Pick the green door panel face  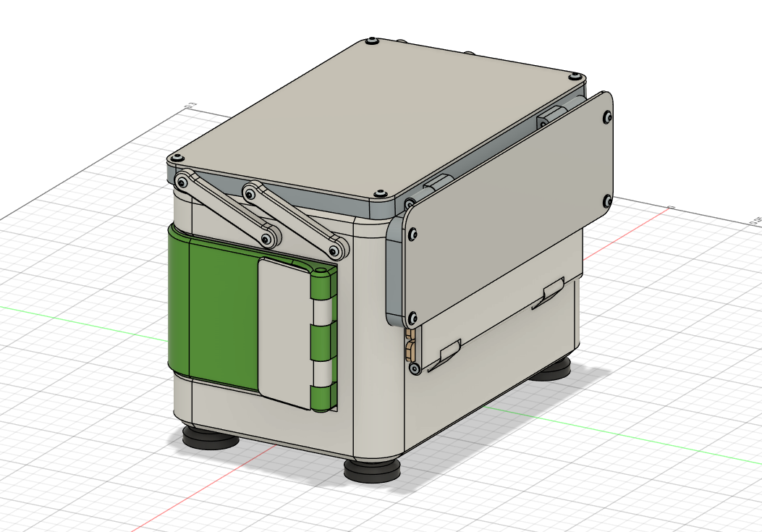[x=223, y=313]
